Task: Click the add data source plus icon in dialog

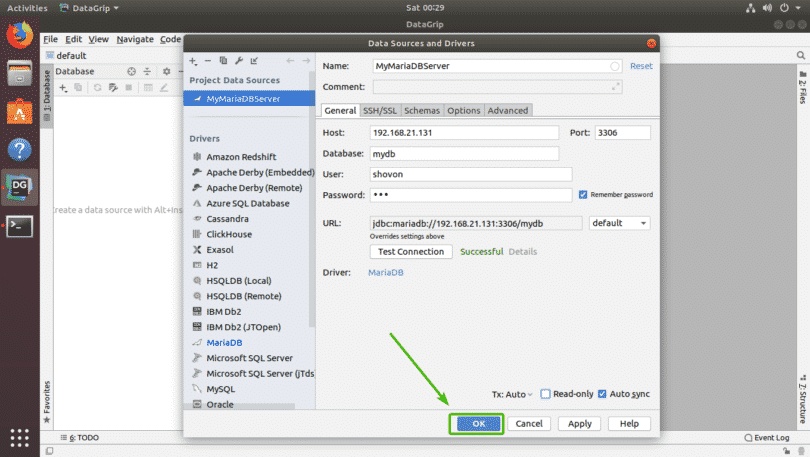Action: click(193, 61)
